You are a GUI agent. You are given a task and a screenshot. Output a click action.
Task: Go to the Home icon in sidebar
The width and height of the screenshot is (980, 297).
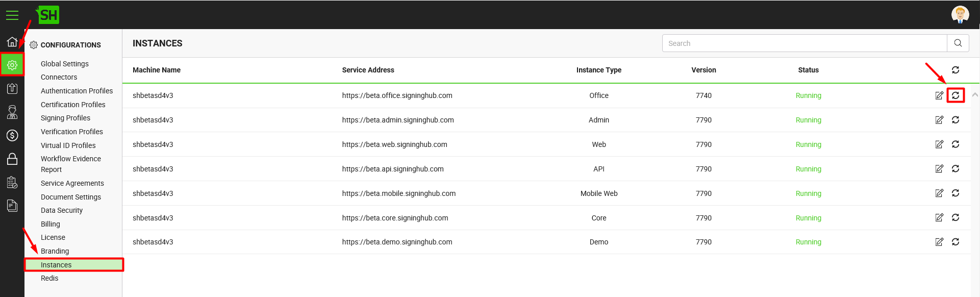(x=12, y=42)
